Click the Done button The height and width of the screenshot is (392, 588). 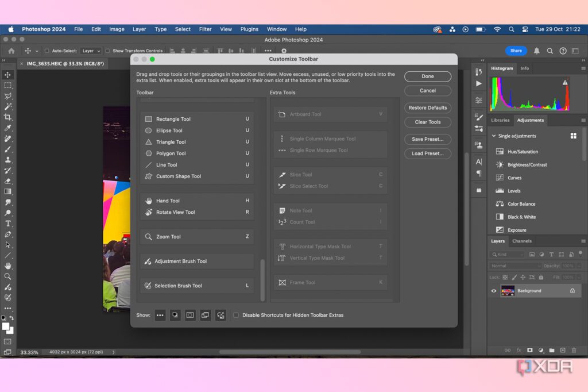point(427,76)
